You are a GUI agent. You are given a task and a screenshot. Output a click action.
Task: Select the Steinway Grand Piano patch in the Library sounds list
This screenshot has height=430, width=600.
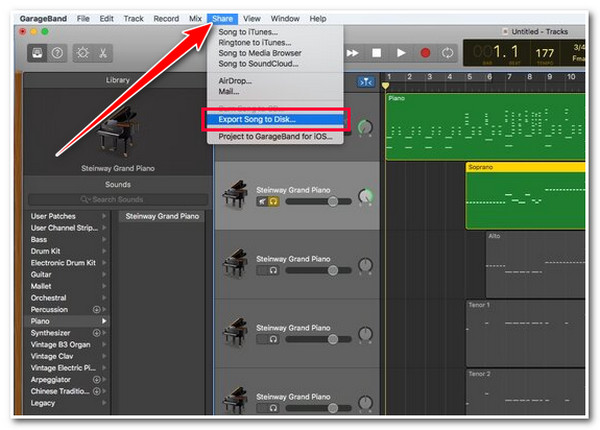tap(162, 216)
